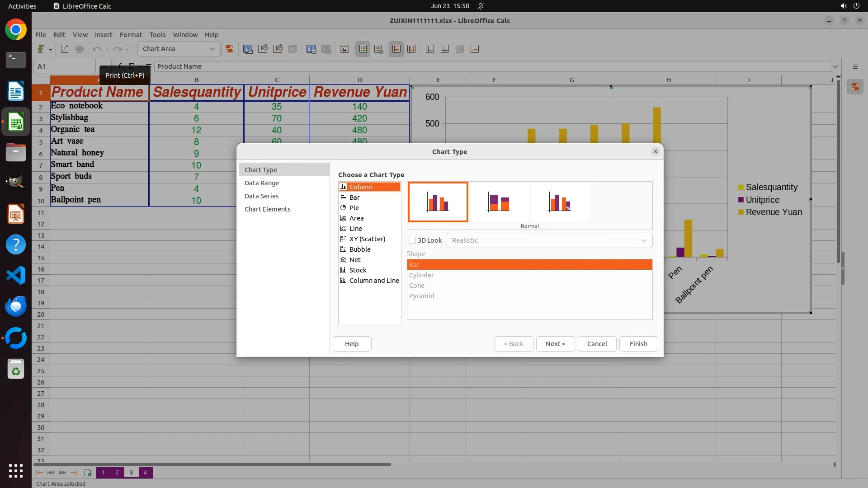Click the Finish button

[638, 344]
